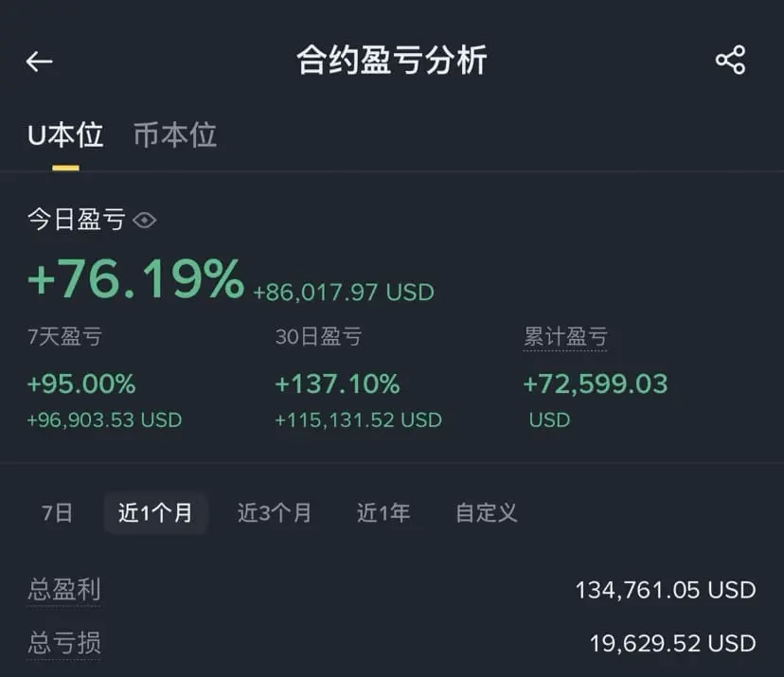
Task: Click the 19,629.52 USD total loss amount
Action: 672,644
